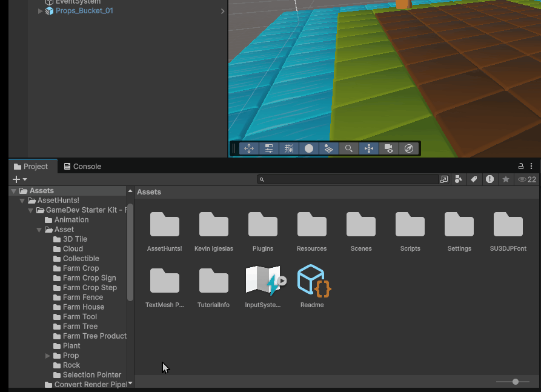Open the Project panel three-dot menu

531,166
